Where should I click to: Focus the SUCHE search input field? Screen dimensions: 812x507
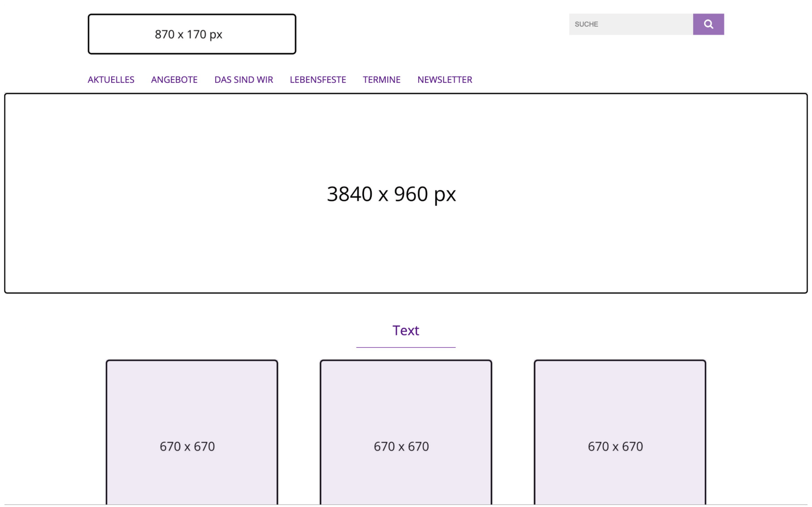click(631, 24)
